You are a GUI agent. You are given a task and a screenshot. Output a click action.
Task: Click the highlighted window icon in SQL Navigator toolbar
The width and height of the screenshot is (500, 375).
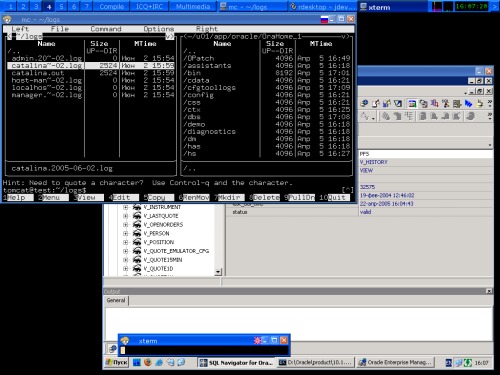click(x=412, y=104)
